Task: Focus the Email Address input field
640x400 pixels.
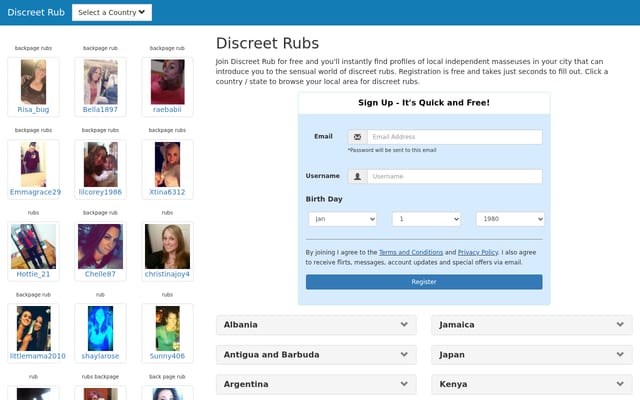Action: pyautogui.click(x=455, y=137)
